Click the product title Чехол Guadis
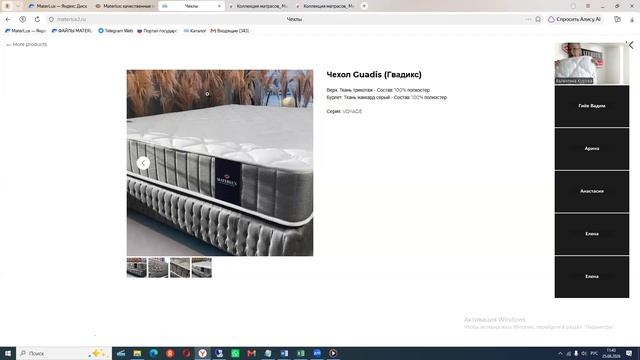This screenshot has width=640, height=360. click(374, 75)
